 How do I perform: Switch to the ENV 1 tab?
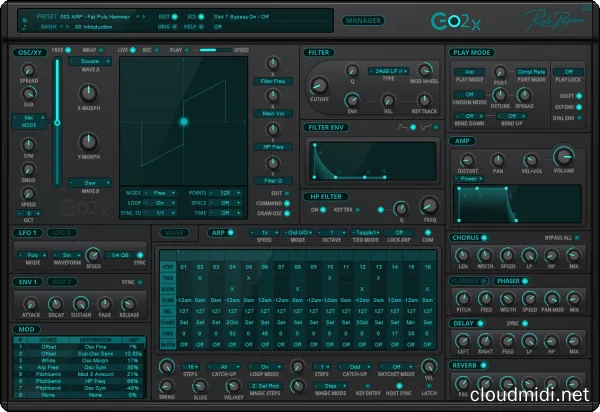pos(26,282)
